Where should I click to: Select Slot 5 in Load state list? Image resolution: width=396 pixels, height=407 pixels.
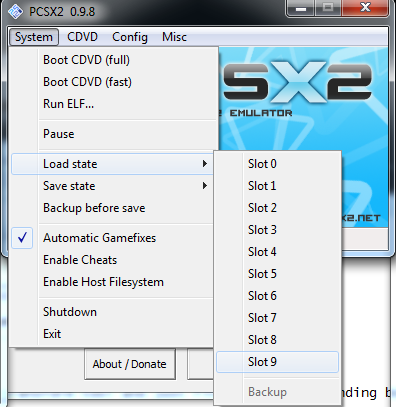(277, 274)
